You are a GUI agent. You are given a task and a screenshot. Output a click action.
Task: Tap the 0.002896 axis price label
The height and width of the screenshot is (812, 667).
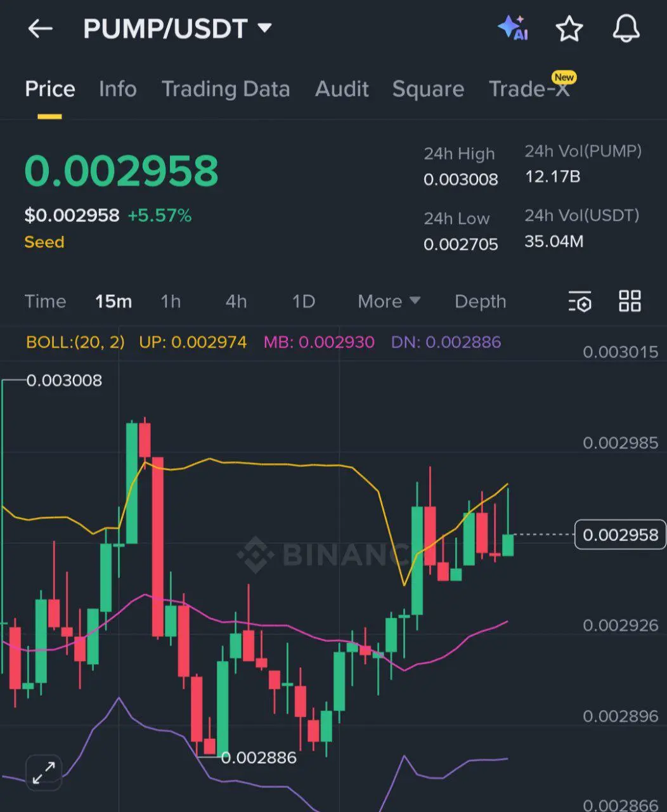click(621, 716)
